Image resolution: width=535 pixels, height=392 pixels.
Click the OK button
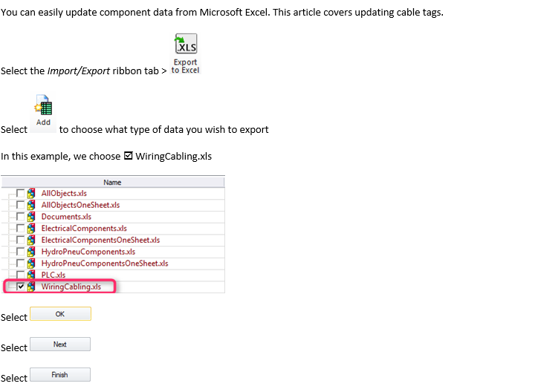click(x=60, y=314)
